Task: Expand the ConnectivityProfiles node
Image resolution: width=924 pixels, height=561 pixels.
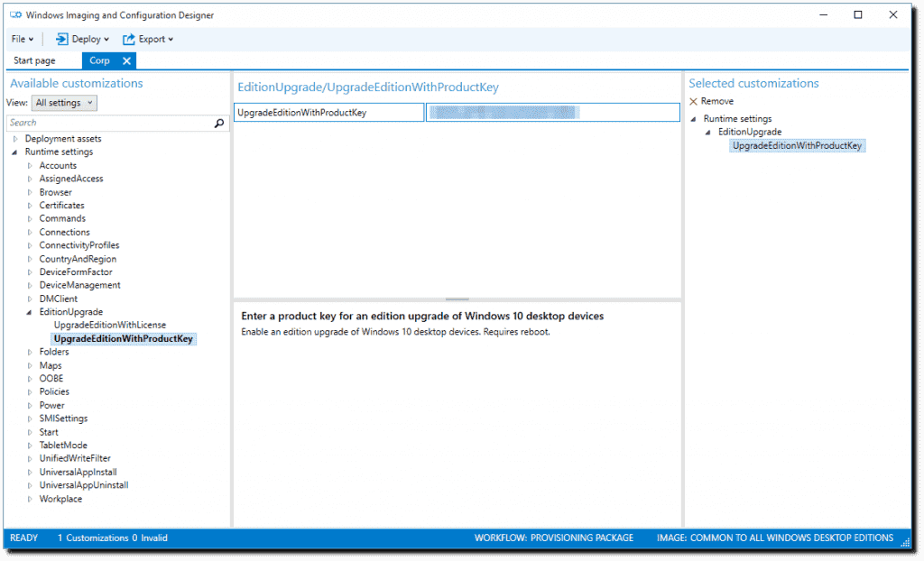Action: [x=30, y=245]
